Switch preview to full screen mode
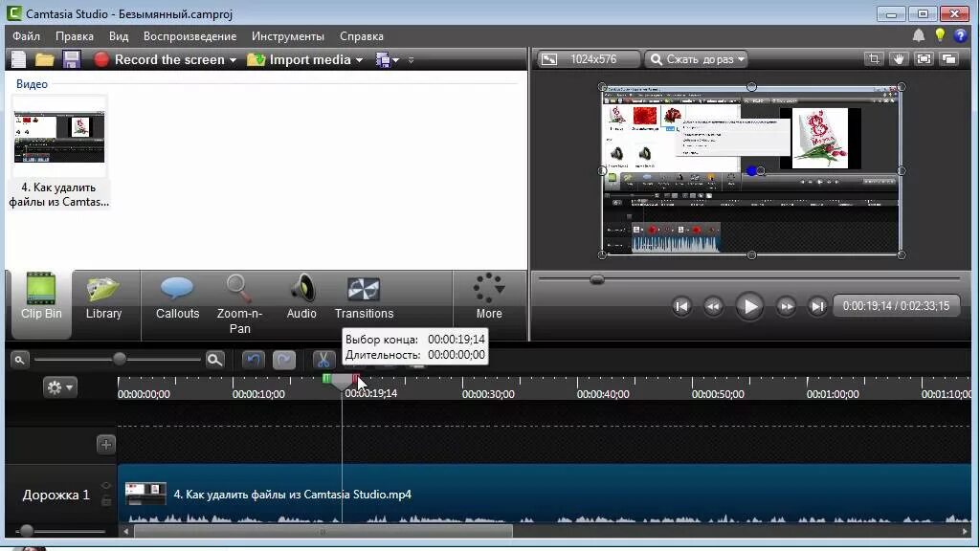The height and width of the screenshot is (551, 980). click(x=924, y=59)
